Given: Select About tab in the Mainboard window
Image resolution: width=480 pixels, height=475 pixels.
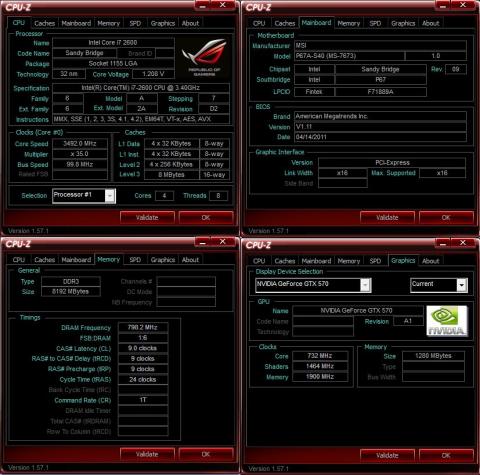Looking at the screenshot, I should coord(431,23).
